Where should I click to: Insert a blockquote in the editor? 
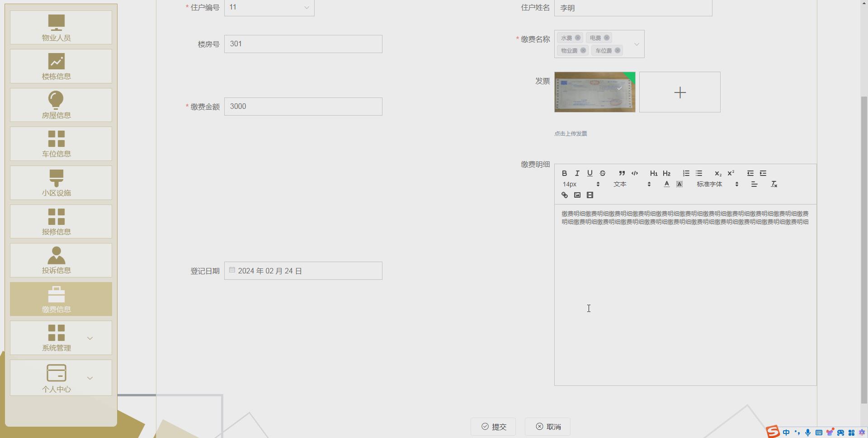coord(622,173)
